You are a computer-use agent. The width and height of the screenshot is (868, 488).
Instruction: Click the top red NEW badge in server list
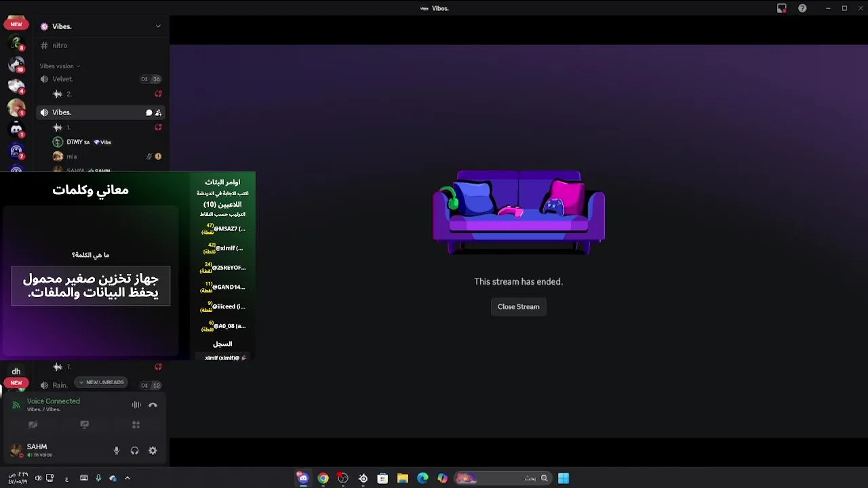pos(16,24)
